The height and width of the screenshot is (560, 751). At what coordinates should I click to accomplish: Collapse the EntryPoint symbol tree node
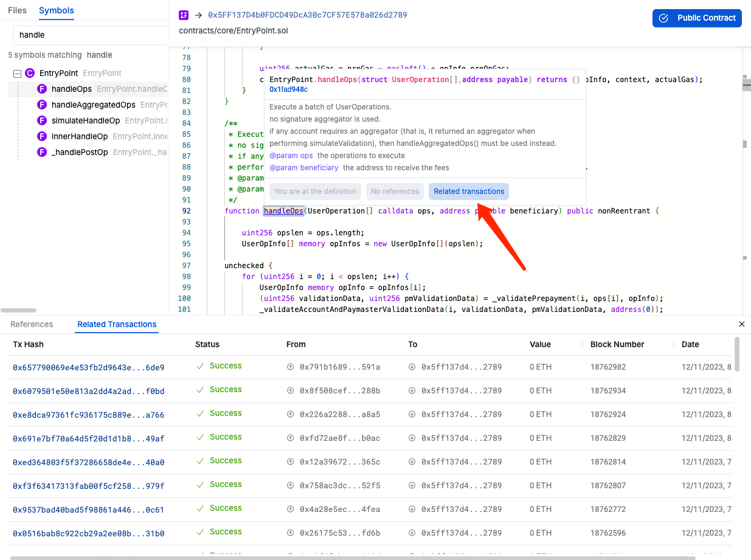17,74
